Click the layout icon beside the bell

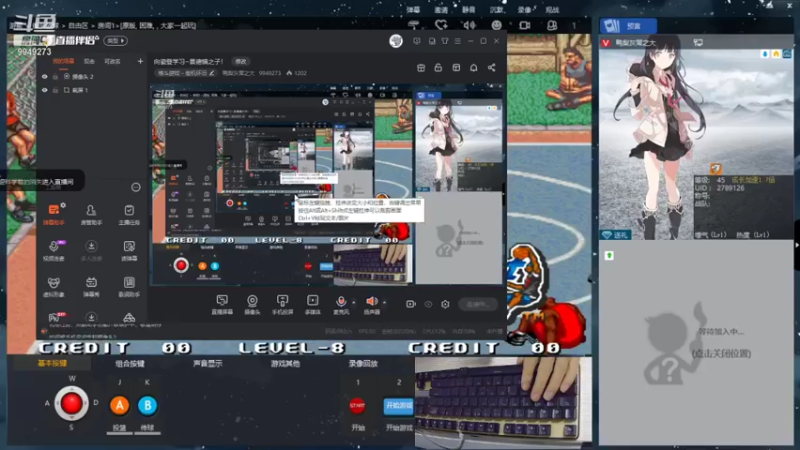pos(456,67)
